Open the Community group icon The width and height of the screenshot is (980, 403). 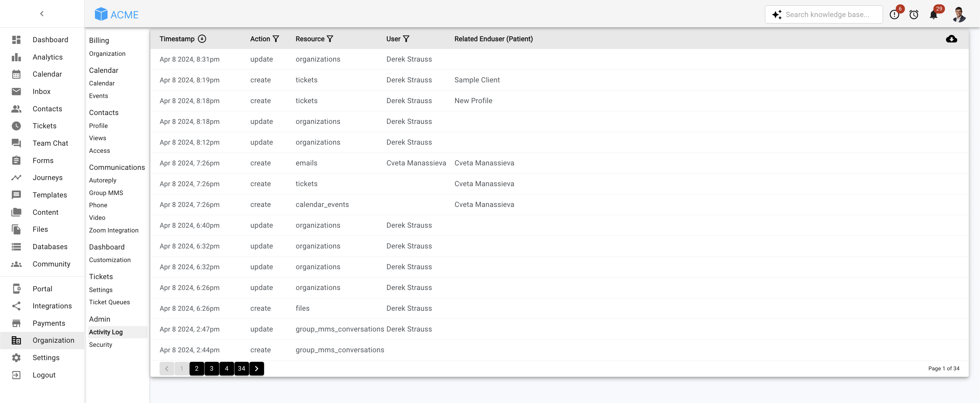tap(16, 264)
